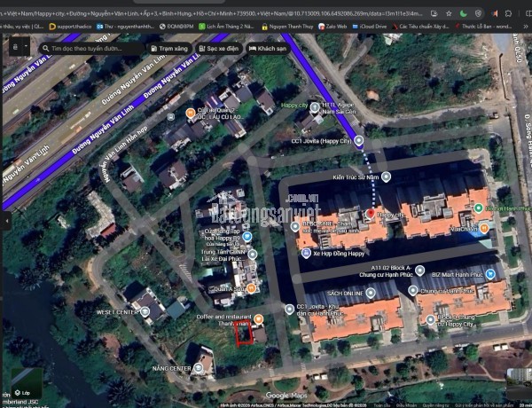The height and width of the screenshot is (408, 532).
Task: Click the install app icon in address bar
Action: 434,13
